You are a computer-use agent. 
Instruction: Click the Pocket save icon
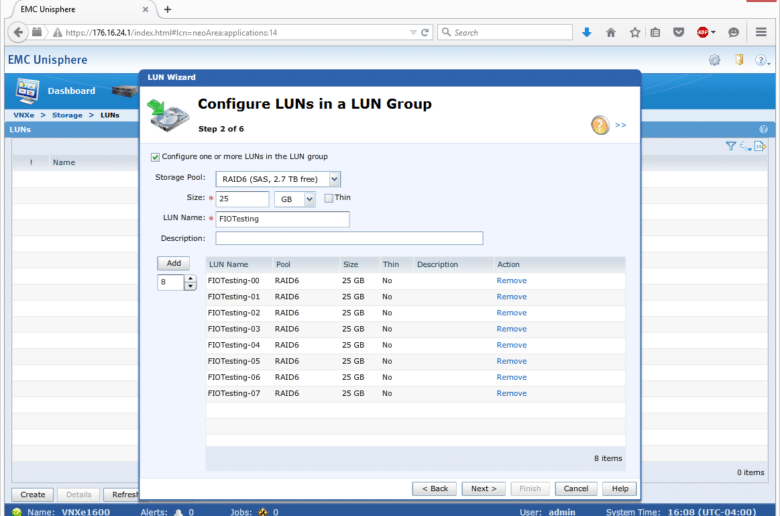679,32
